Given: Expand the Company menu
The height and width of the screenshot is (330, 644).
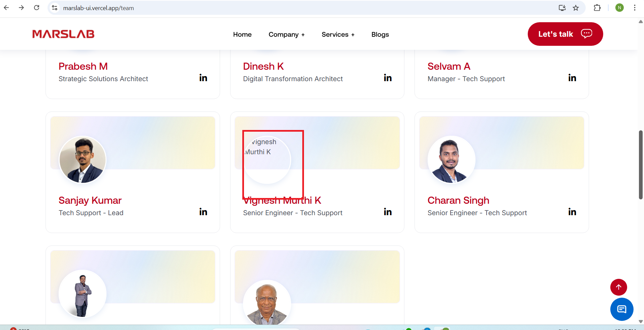Looking at the screenshot, I should [x=286, y=34].
